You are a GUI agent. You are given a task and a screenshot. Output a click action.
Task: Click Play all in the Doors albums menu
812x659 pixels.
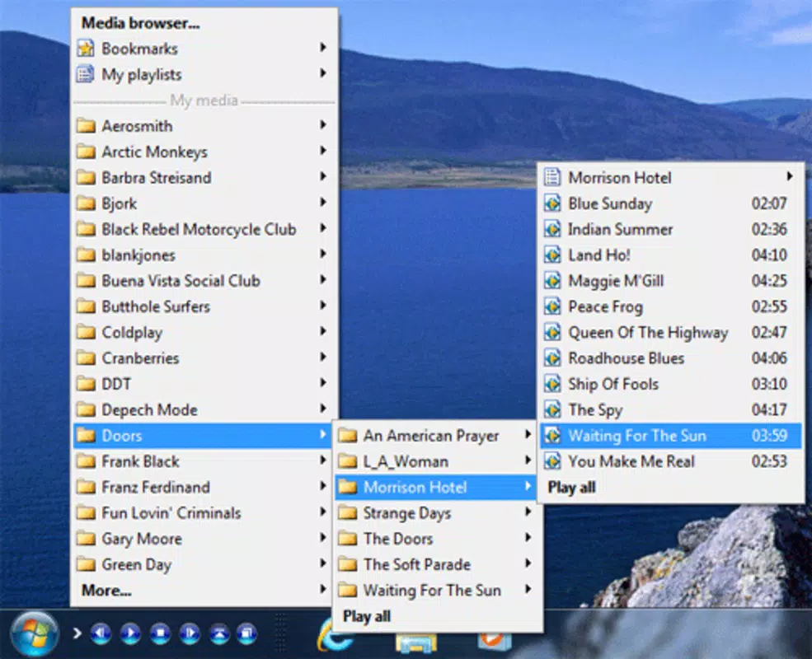point(367,616)
